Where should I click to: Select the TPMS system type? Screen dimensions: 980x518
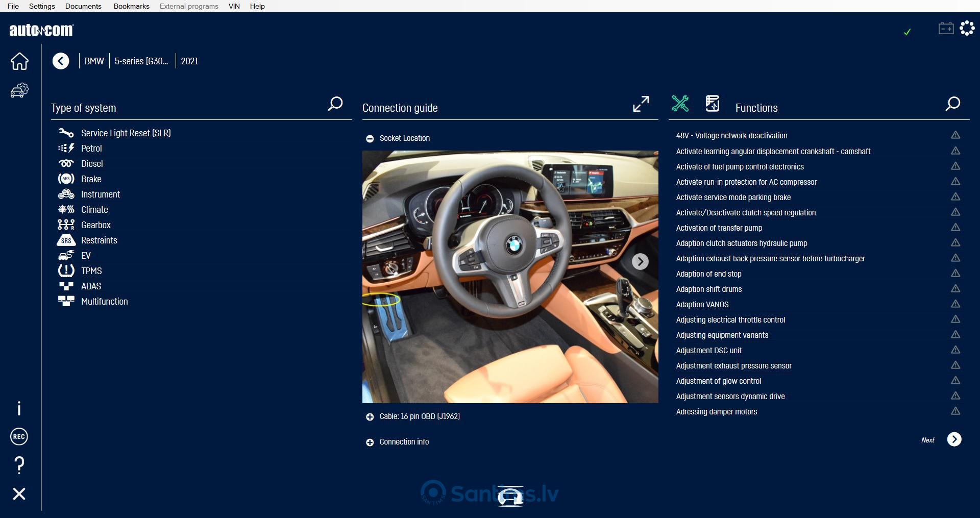click(x=91, y=271)
